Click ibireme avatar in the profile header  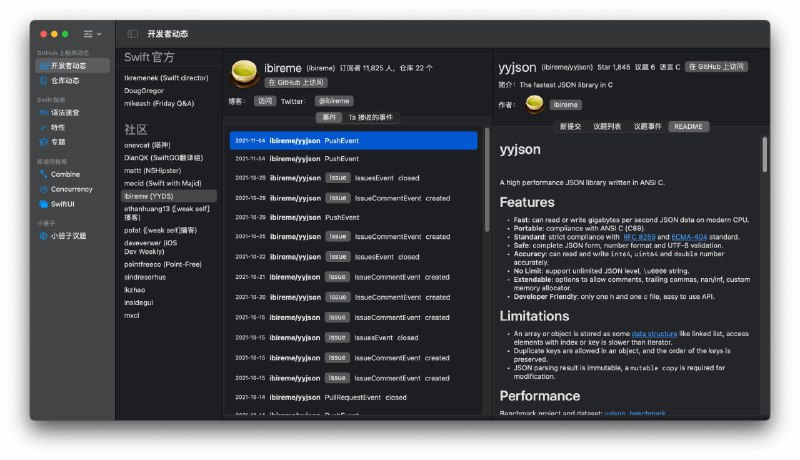(x=244, y=73)
